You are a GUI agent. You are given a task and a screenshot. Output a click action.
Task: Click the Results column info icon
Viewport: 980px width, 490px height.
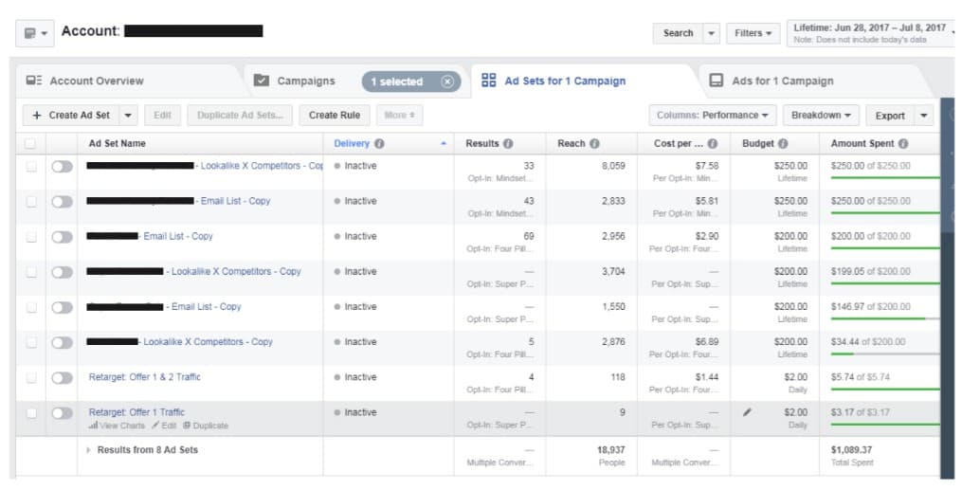pyautogui.click(x=508, y=144)
